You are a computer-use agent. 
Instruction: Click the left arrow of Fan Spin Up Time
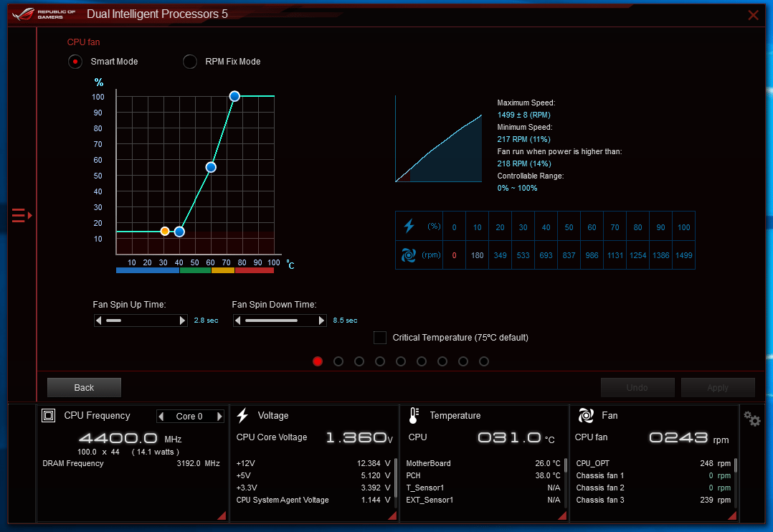click(99, 320)
